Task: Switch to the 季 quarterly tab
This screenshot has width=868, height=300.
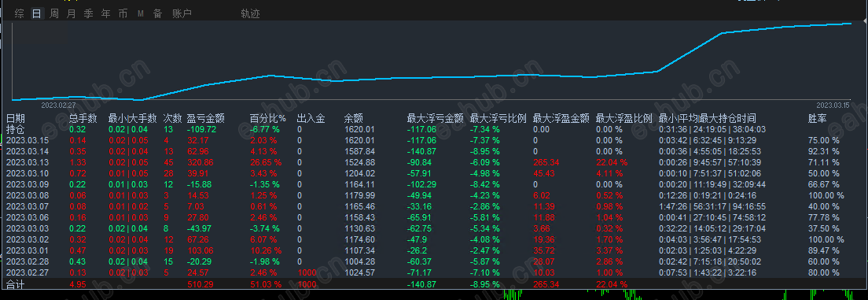Action: click(x=88, y=14)
